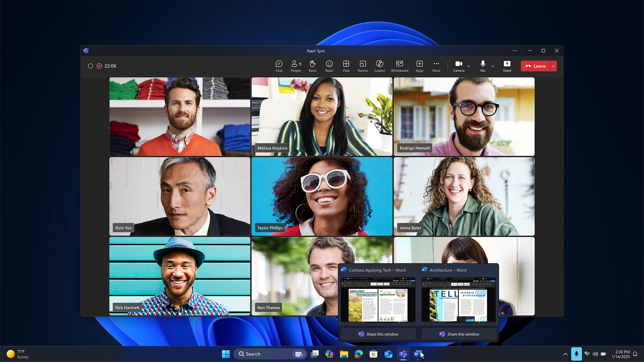Click the taskbar Search box

pyautogui.click(x=270, y=354)
